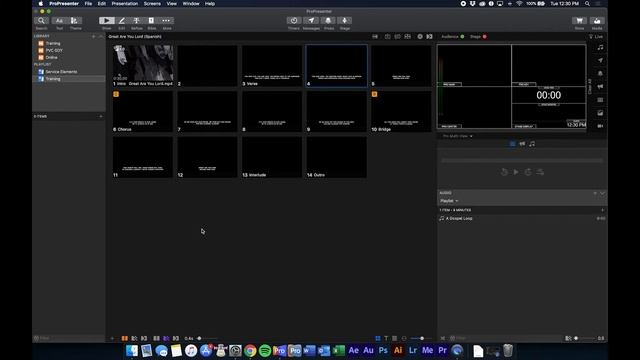Open Google Chrome from the Dock
This screenshot has width=640, height=360.
pos(250,351)
